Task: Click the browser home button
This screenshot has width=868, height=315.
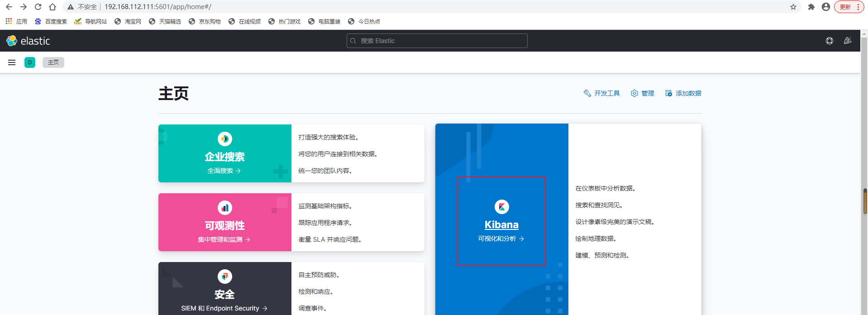Action: pyautogui.click(x=52, y=7)
